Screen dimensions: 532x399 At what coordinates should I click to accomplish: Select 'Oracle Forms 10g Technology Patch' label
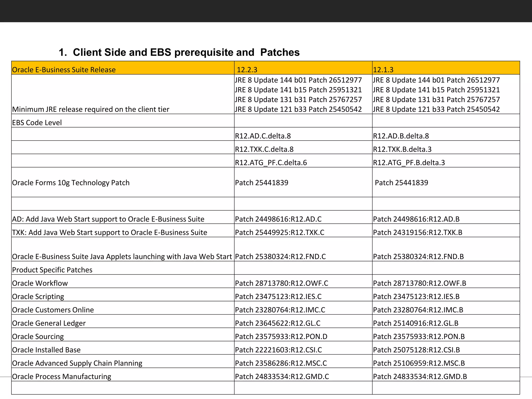coord(71,183)
